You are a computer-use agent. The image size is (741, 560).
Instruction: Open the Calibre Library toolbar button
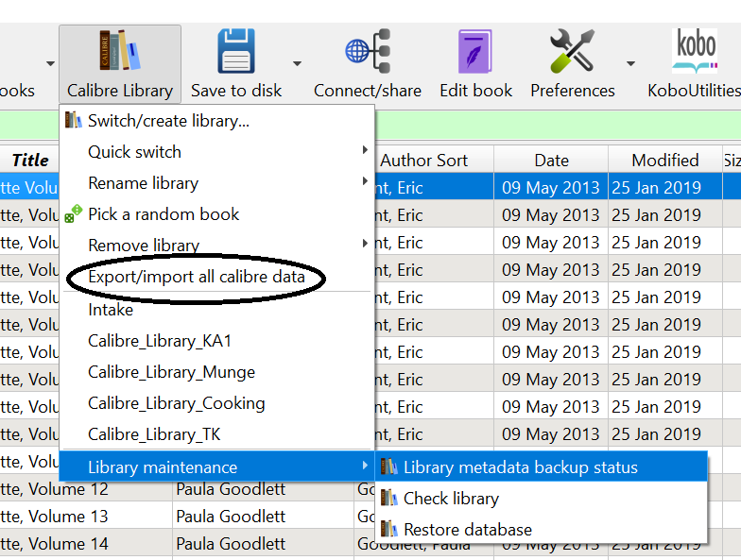[120, 64]
